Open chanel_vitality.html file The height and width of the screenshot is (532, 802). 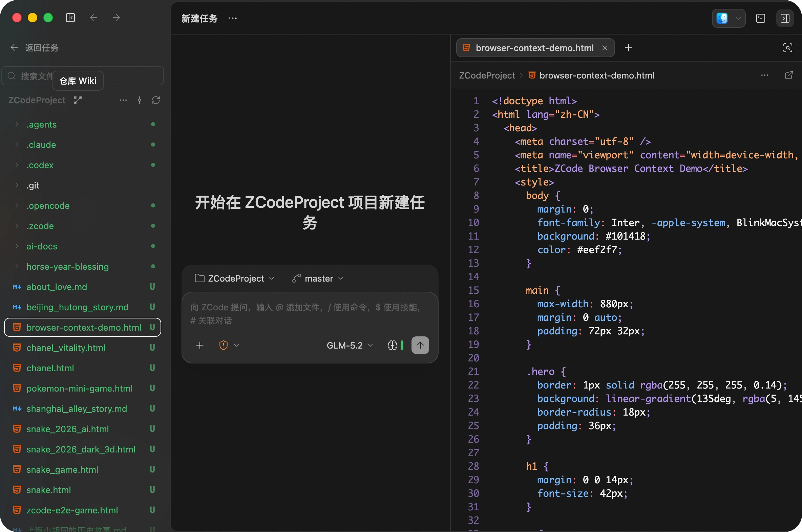pyautogui.click(x=83, y=348)
